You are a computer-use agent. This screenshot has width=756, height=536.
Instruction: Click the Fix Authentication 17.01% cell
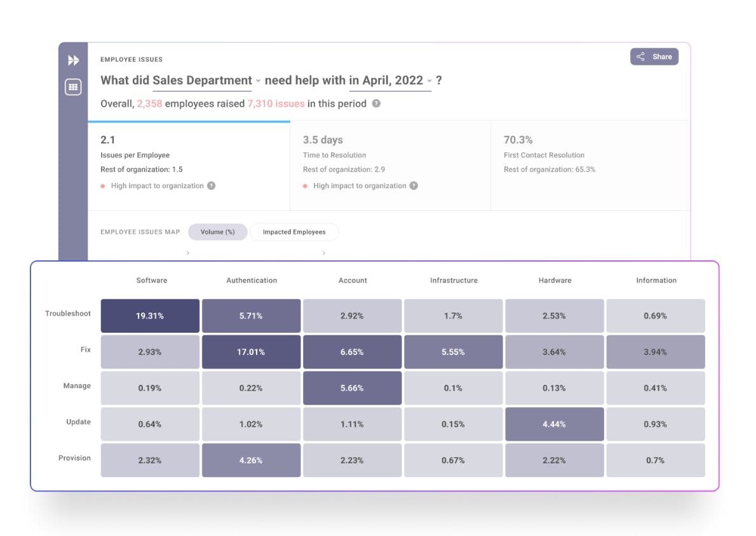click(251, 352)
